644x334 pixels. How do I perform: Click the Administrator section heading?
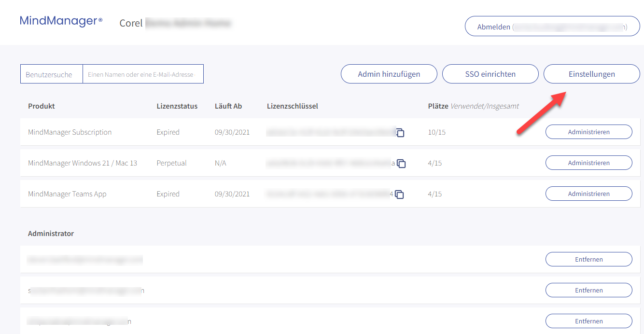(51, 234)
